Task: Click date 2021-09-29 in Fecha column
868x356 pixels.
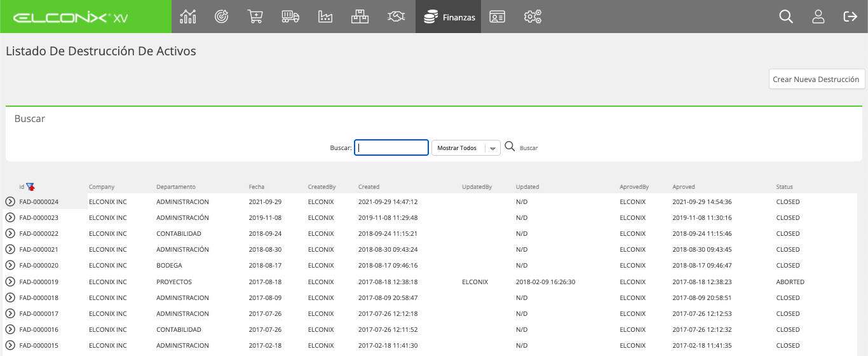Action: click(x=265, y=202)
